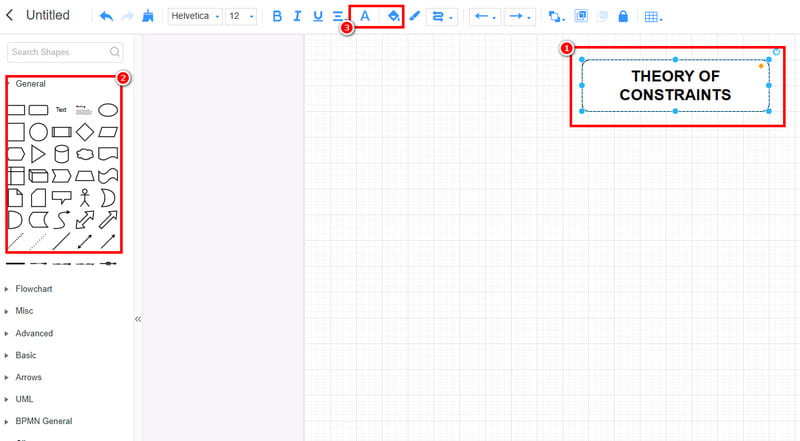
Task: Choose the stick figure actor shape
Action: pyautogui.click(x=85, y=197)
